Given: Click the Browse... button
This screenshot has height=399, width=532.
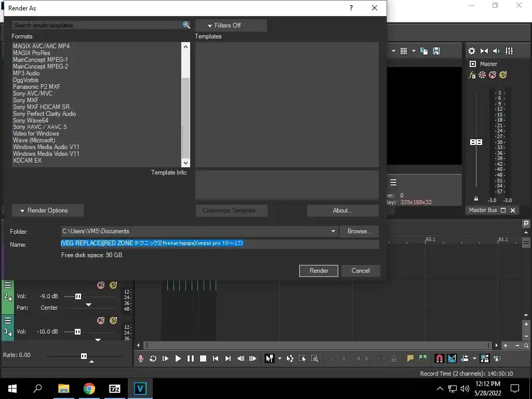Looking at the screenshot, I should click(x=359, y=231).
